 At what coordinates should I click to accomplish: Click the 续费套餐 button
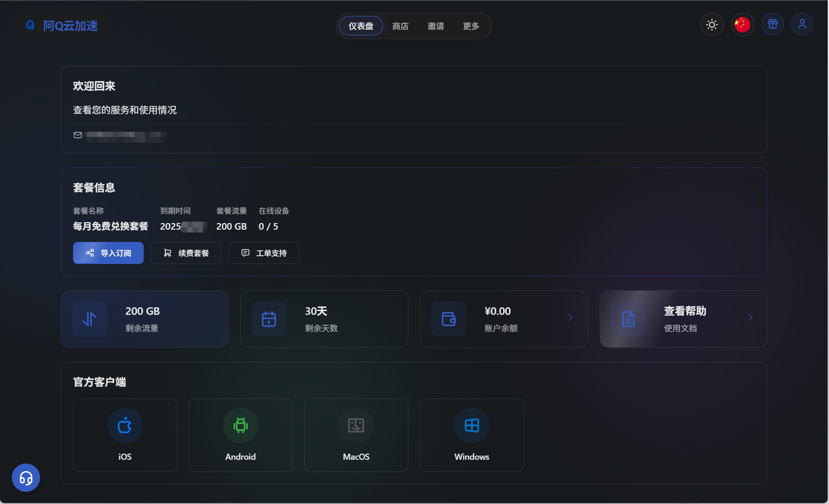186,253
